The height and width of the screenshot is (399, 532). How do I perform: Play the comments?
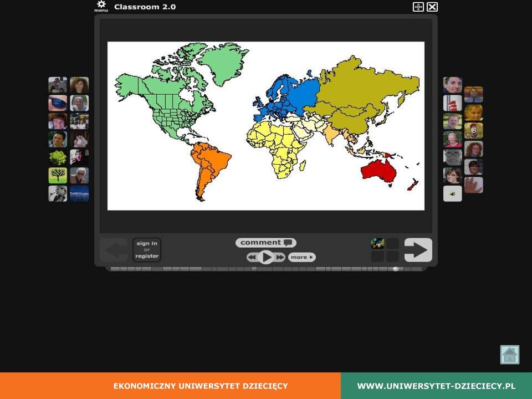(x=266, y=257)
